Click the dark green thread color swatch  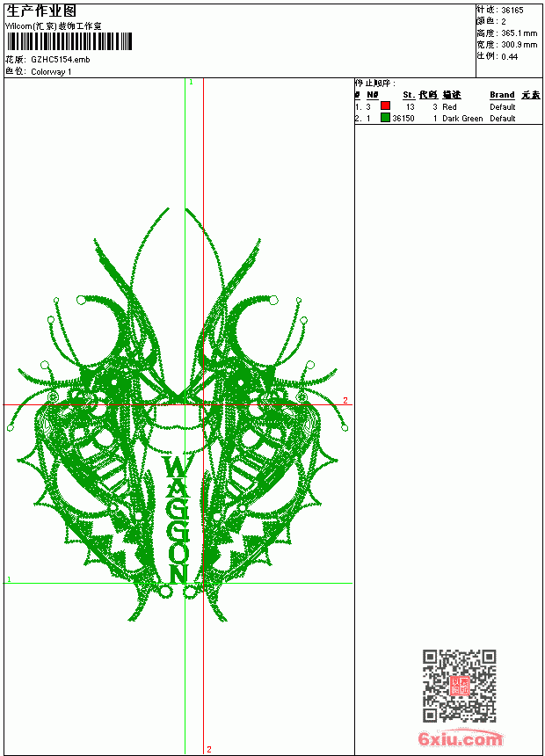click(385, 117)
